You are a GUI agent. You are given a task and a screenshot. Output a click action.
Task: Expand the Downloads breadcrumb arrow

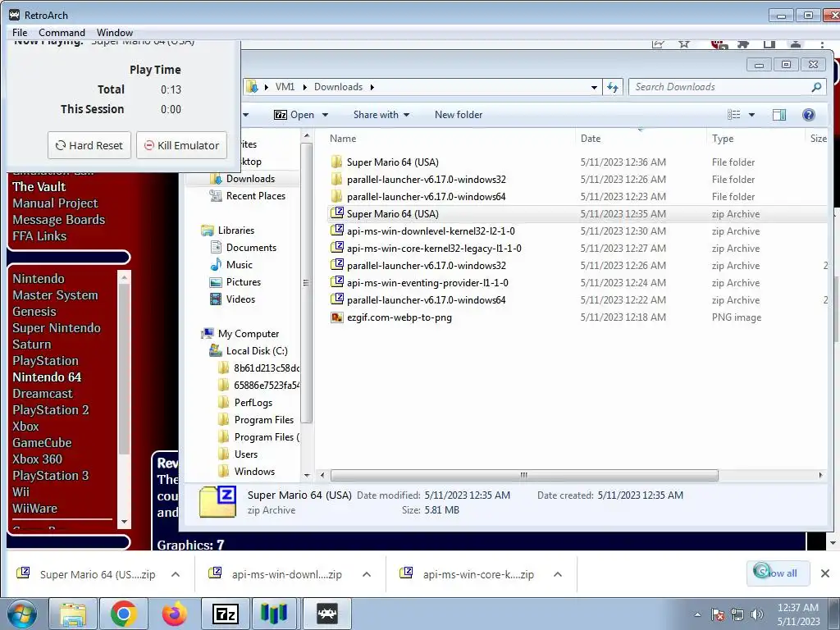[372, 87]
